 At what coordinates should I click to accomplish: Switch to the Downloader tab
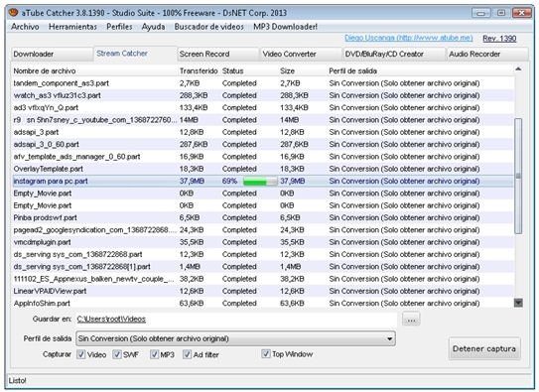pyautogui.click(x=52, y=55)
